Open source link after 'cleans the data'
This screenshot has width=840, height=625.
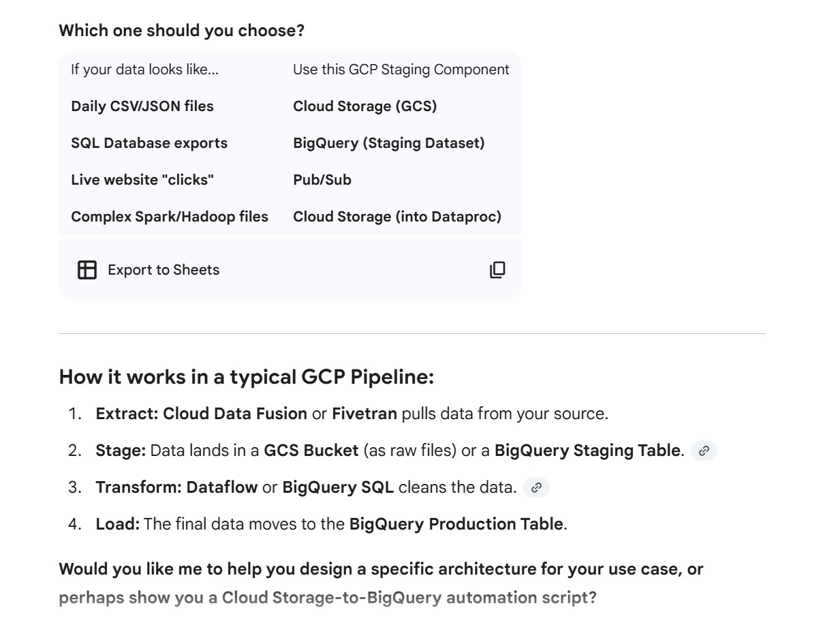point(536,487)
